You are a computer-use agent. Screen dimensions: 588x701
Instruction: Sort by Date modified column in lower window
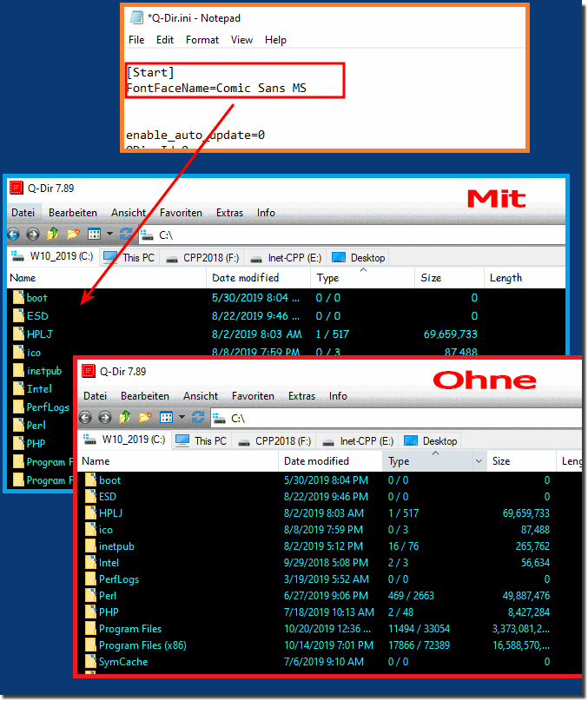[x=330, y=461]
